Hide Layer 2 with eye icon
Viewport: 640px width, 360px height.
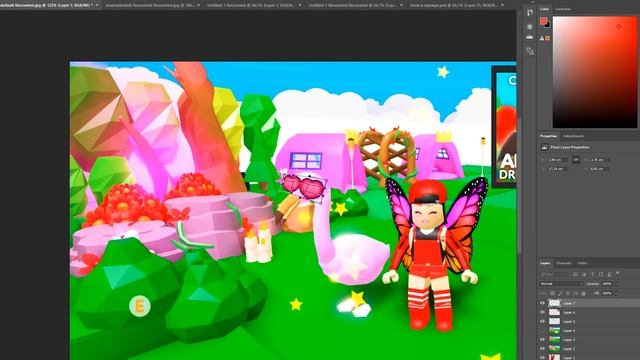(542, 349)
